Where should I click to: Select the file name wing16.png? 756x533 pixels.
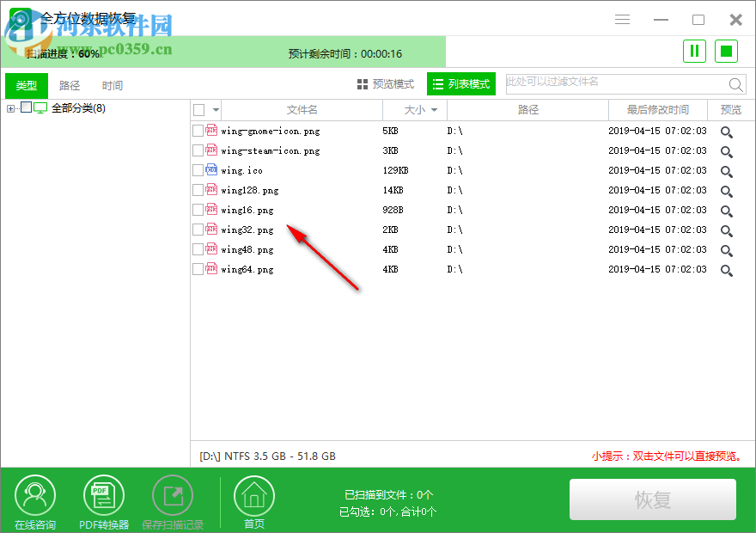pos(247,211)
